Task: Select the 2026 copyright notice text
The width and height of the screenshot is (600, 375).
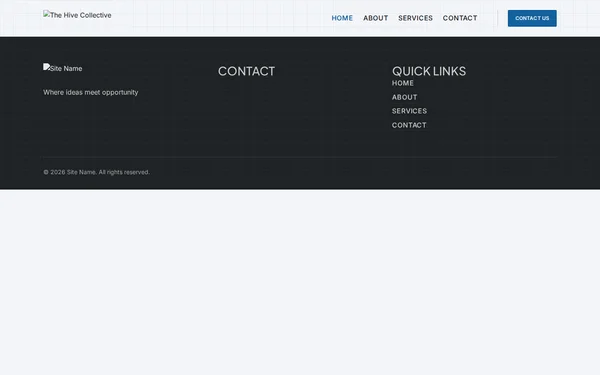Action: point(96,172)
